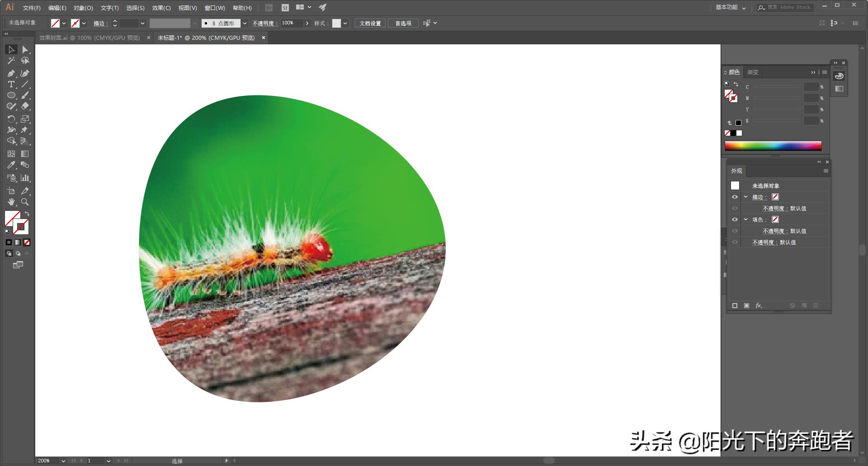Select the Gradient tool
Image resolution: width=868 pixels, height=466 pixels.
(x=25, y=154)
